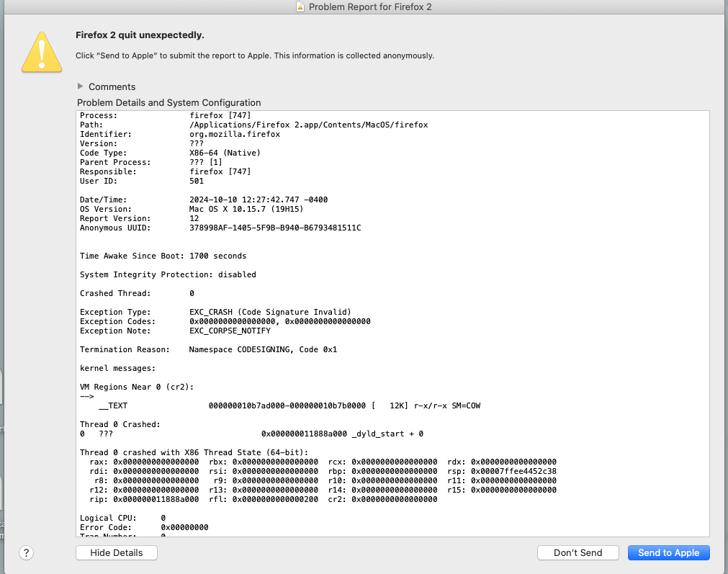Click the 'Send to Apple' instruction sentence
This screenshot has height=574, width=728.
point(255,55)
